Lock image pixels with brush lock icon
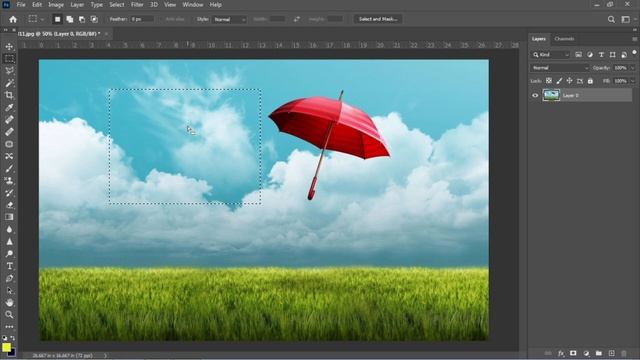Viewport: 640px width, 360px height. (x=559, y=81)
